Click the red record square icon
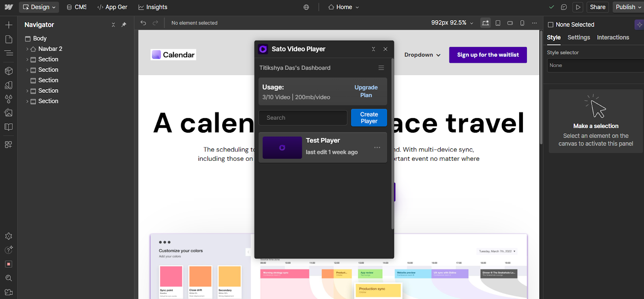The image size is (644, 299). [8, 264]
